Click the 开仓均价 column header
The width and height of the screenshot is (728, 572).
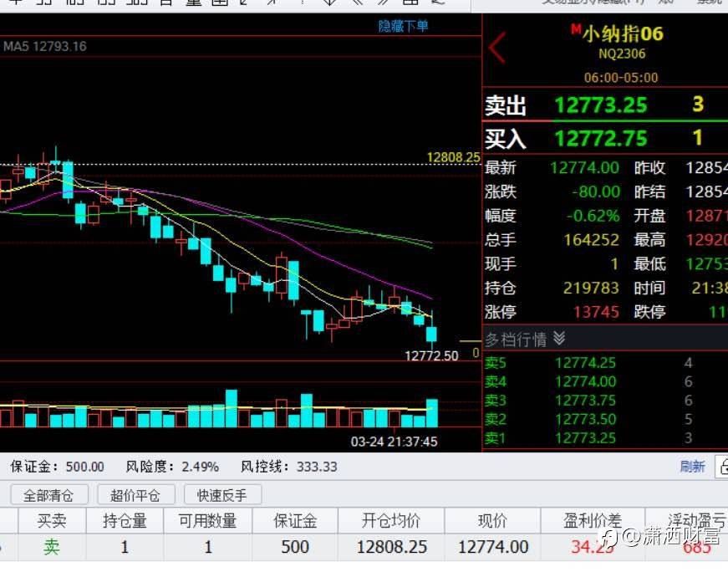click(x=391, y=521)
